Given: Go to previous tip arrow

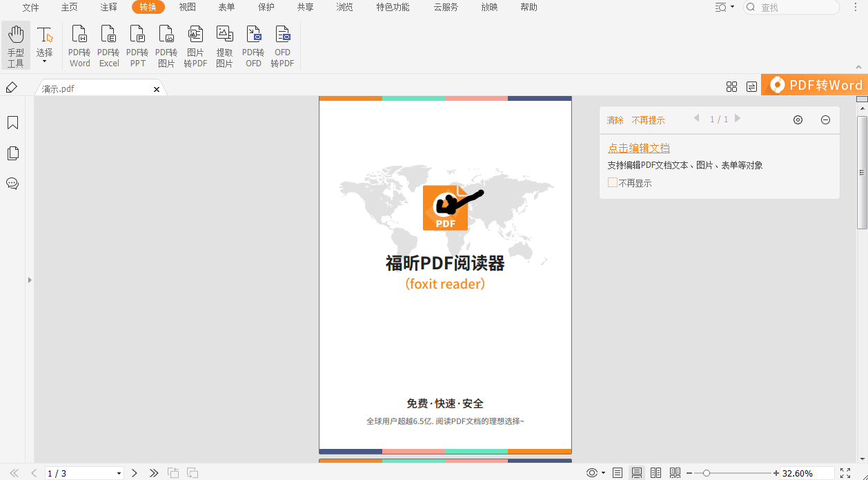Looking at the screenshot, I should (x=697, y=119).
